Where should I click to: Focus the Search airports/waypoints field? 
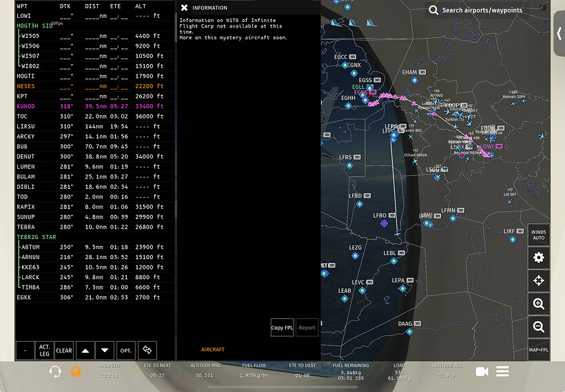[482, 10]
